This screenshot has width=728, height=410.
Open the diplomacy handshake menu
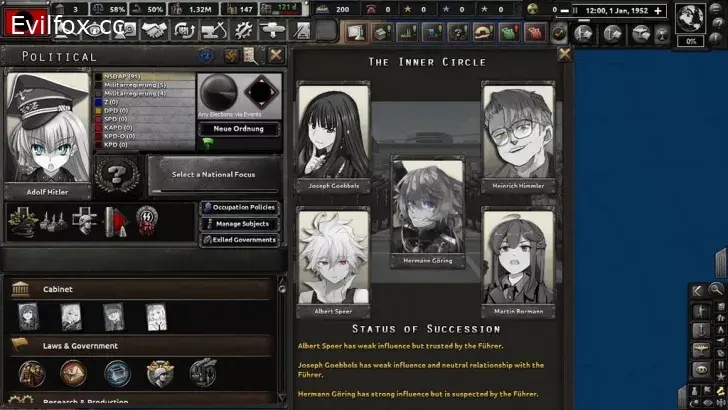coord(153,31)
